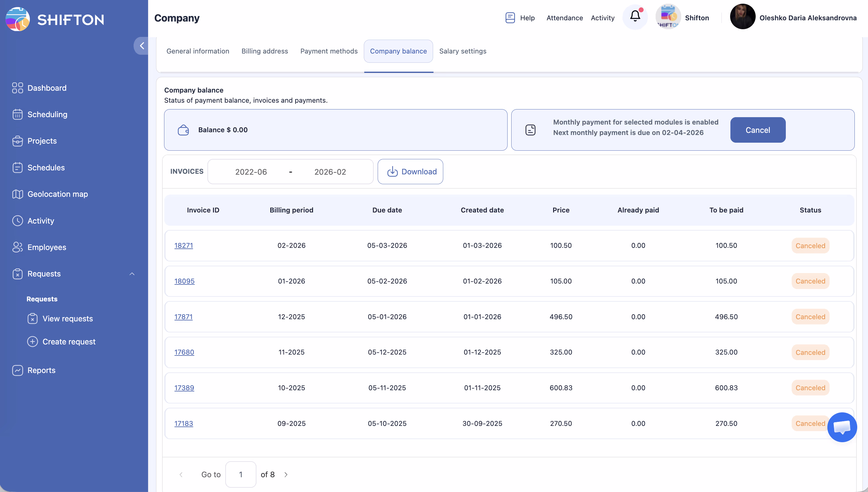Open Geolocation map in sidebar
Viewport: 868px width, 492px height.
pos(58,194)
